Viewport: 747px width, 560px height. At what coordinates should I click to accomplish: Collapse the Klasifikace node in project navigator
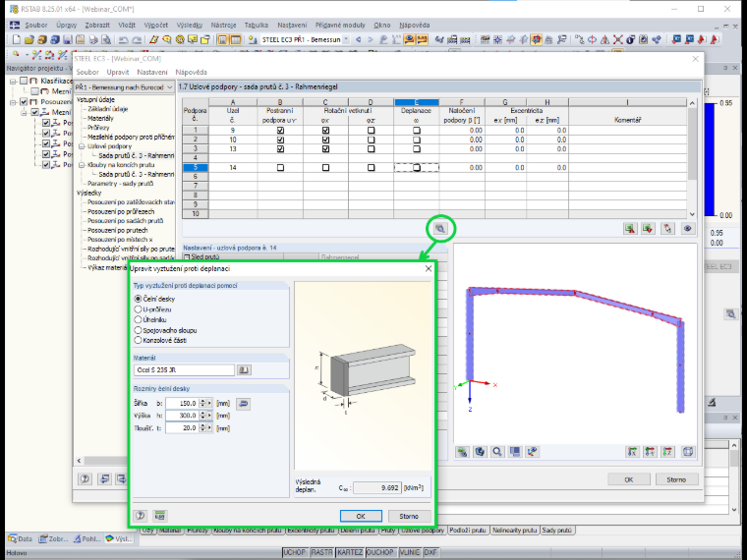click(14, 82)
